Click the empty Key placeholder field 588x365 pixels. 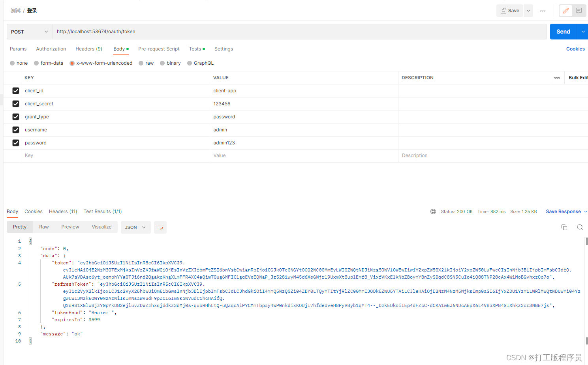pos(115,155)
